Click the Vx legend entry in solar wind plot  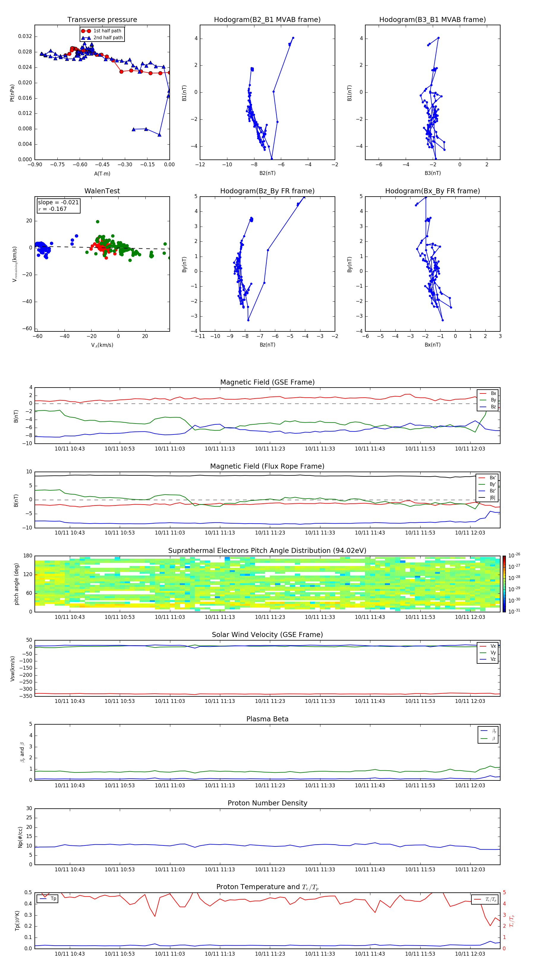[x=488, y=646]
